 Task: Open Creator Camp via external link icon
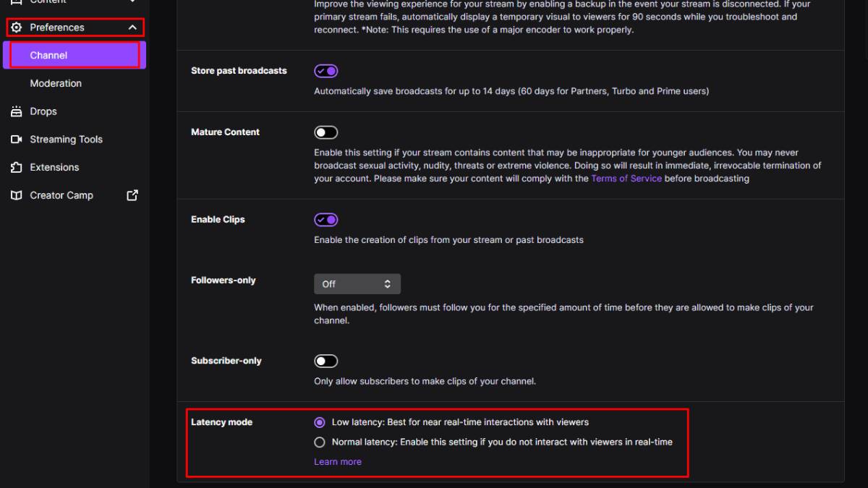132,195
